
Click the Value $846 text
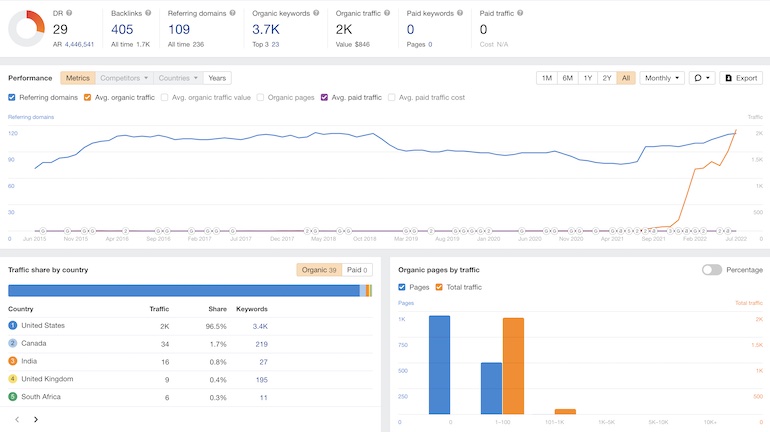pos(353,44)
